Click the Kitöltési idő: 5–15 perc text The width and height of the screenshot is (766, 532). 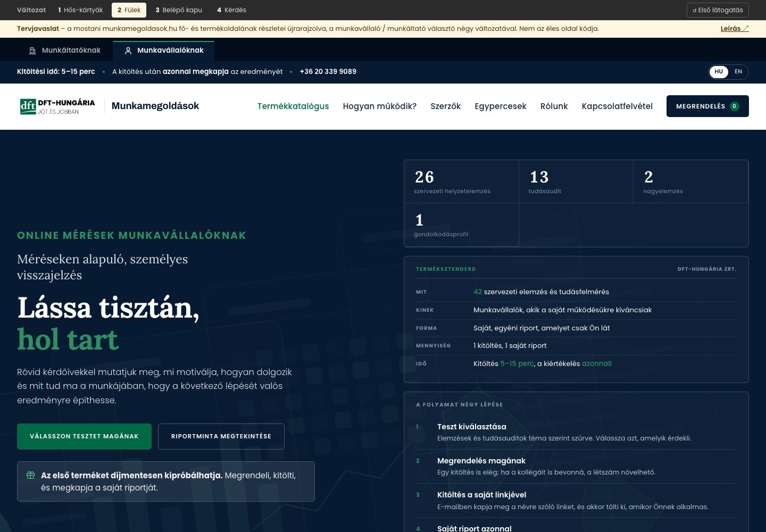point(56,72)
